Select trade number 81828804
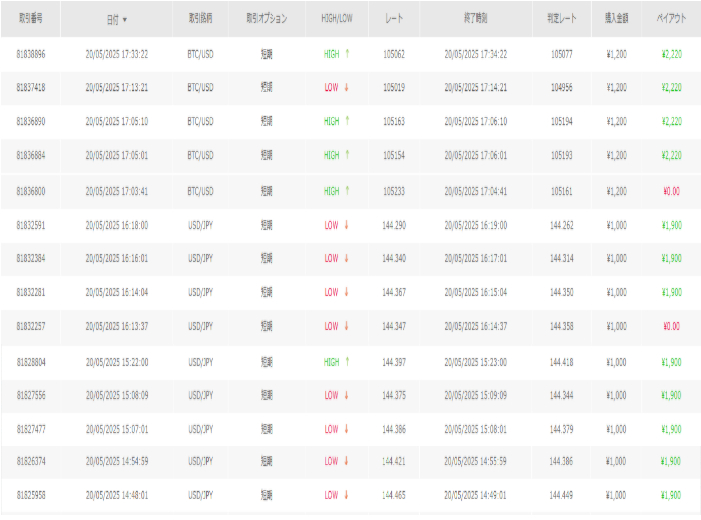The image size is (701, 520). click(x=31, y=362)
